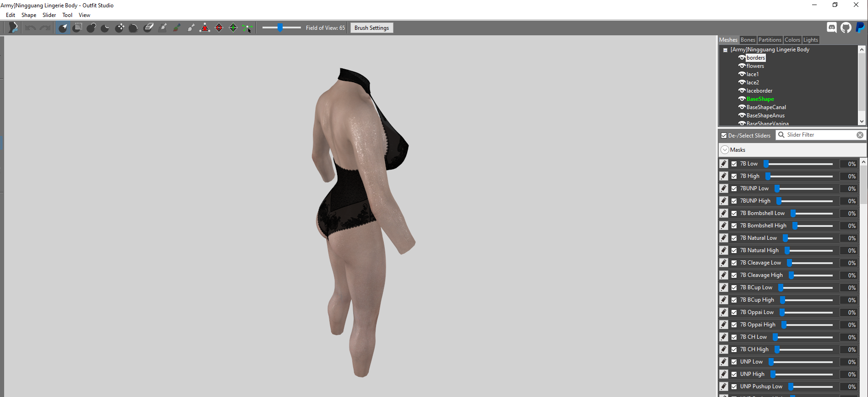This screenshot has width=868, height=397.
Task: Open the Slider menu
Action: (x=49, y=15)
